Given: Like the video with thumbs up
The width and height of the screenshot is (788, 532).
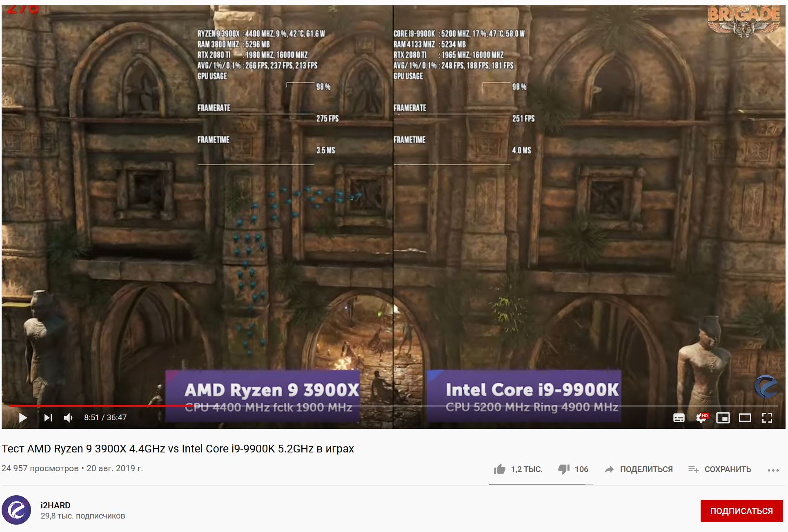Looking at the screenshot, I should click(499, 469).
